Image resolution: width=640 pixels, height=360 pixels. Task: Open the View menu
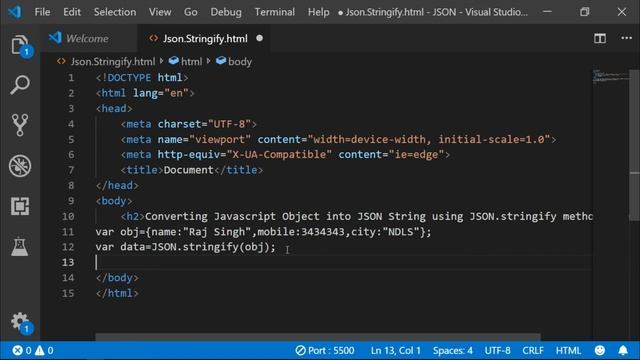[x=160, y=12]
